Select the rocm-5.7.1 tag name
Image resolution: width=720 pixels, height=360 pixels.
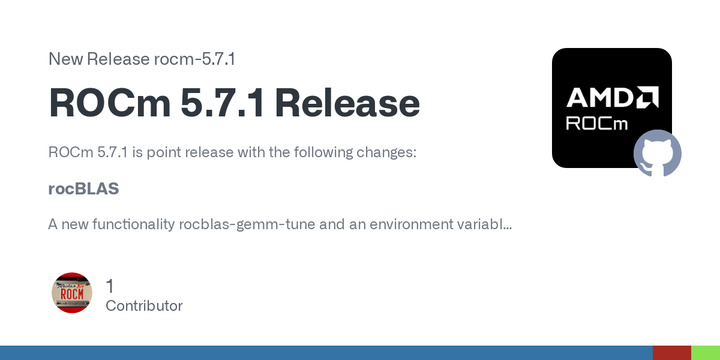pos(195,59)
